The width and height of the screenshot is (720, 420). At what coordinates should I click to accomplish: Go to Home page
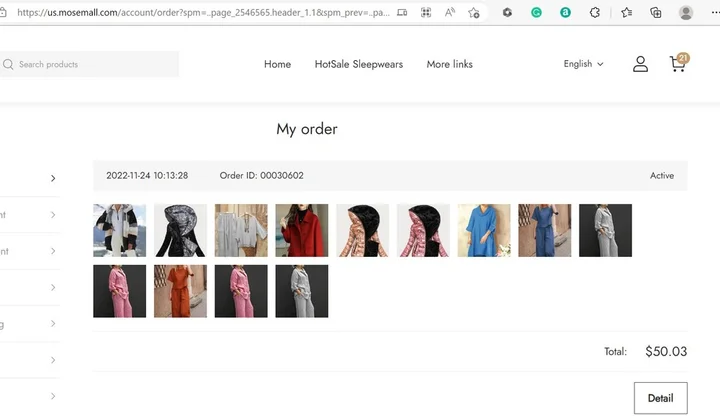277,64
